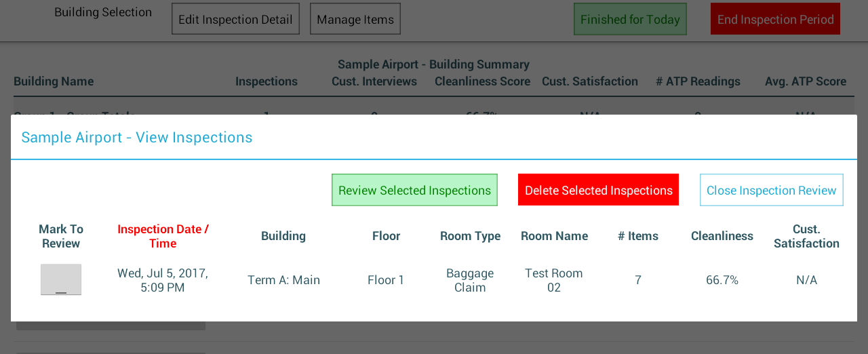Click the Room Type column header
Screen dimensions: 868x354
tap(470, 236)
